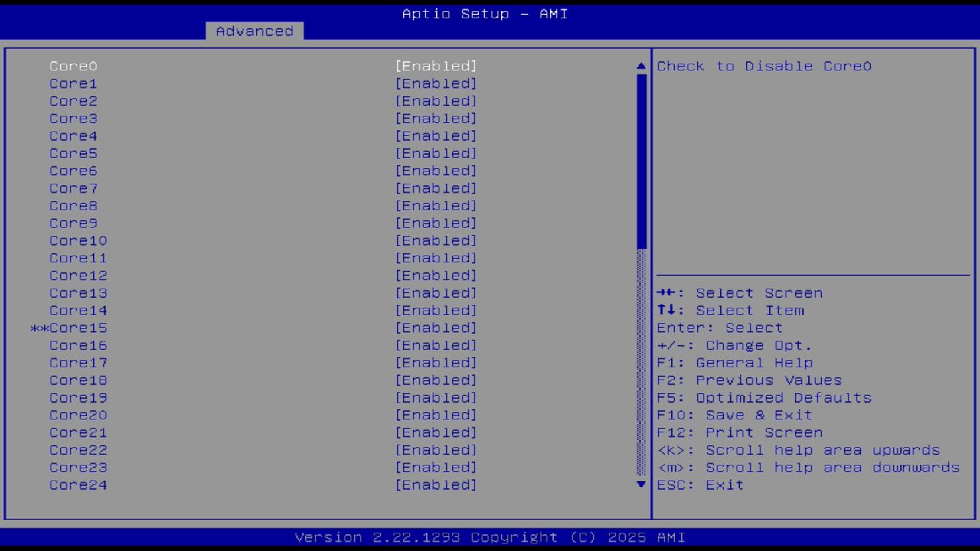Image resolution: width=980 pixels, height=551 pixels.
Task: Select Core9 configuration row
Action: pyautogui.click(x=73, y=223)
